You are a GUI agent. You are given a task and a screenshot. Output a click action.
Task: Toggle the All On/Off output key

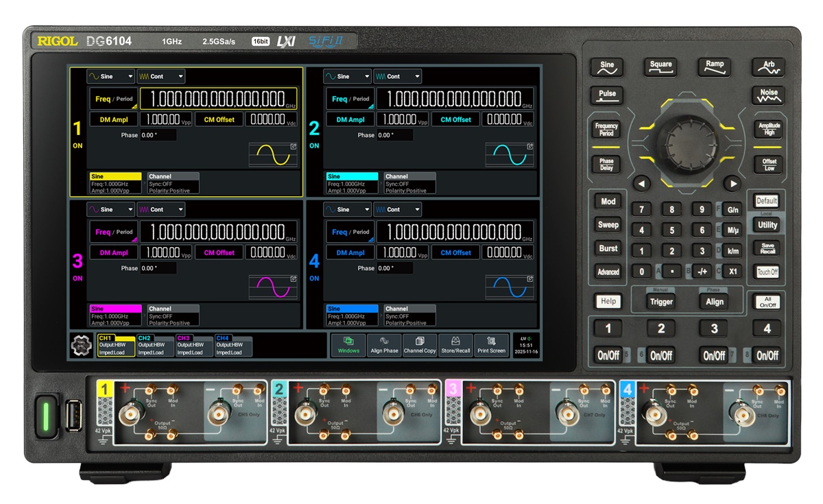767,302
